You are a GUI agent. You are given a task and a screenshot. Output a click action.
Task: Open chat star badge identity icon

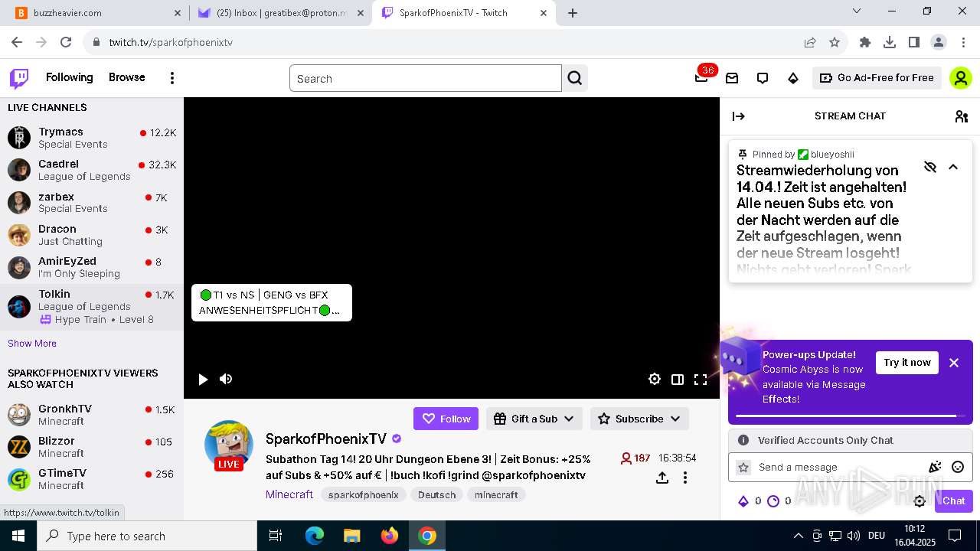[743, 468]
